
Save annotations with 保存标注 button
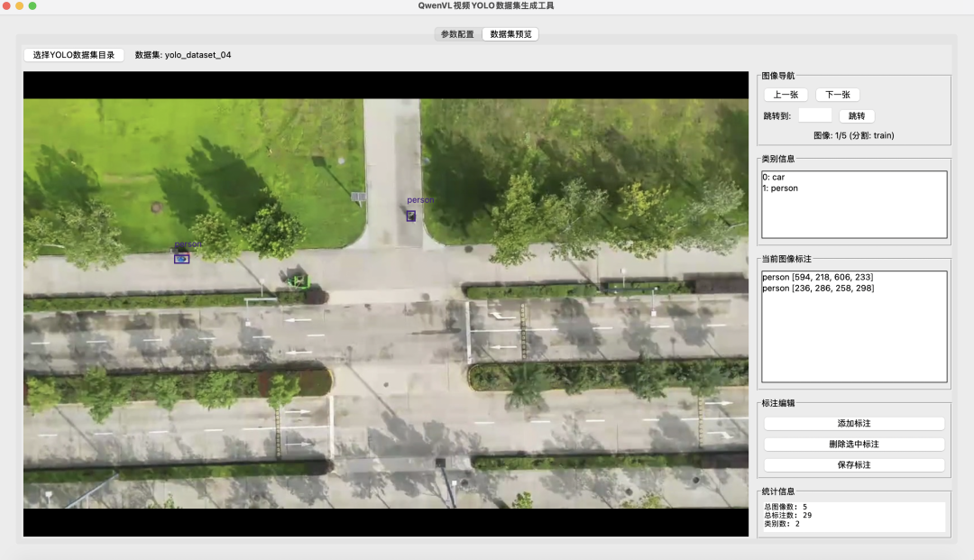[x=853, y=465]
